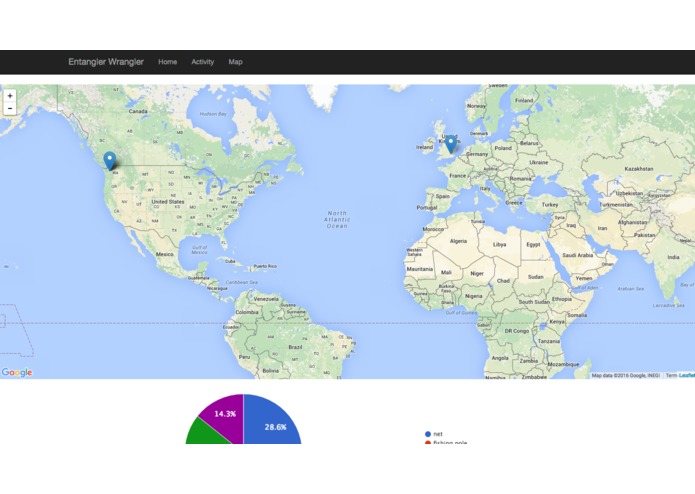
Task: Click the 'Kazakhstan' country label
Action: tap(639, 169)
